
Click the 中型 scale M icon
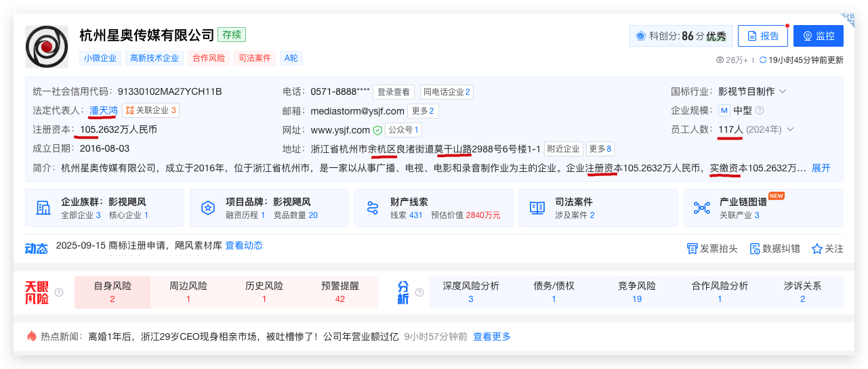point(724,110)
